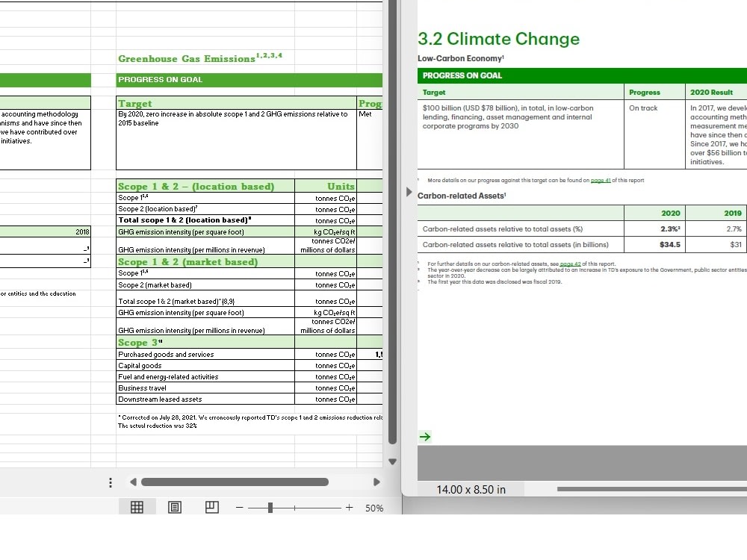747x560 pixels.
Task: Click the 2.3% value in PDF table
Action: 670,229
